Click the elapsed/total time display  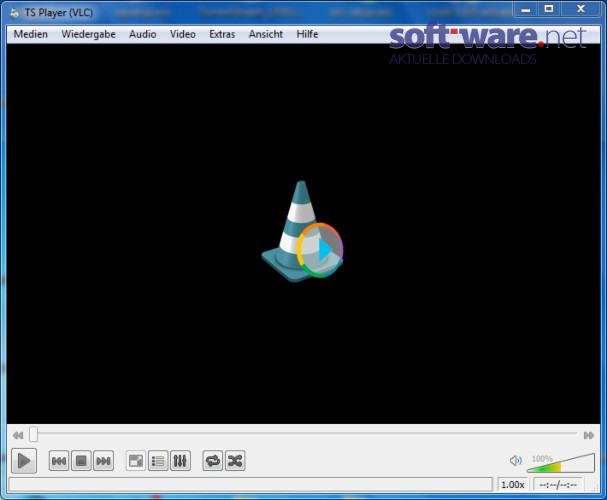(558, 485)
